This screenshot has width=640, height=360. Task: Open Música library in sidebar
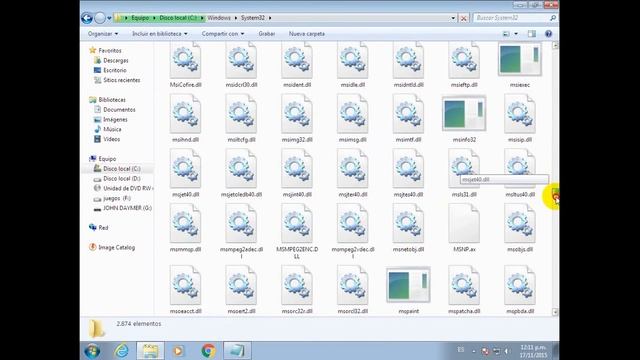(x=112, y=129)
